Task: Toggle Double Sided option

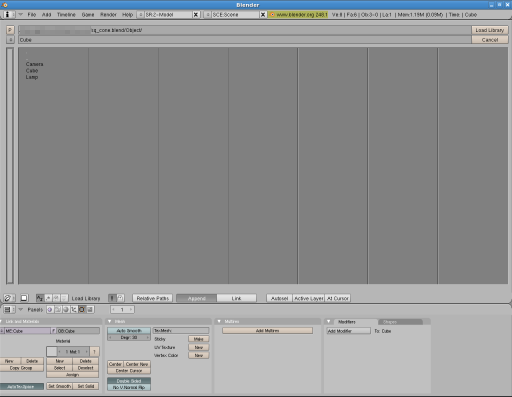Action: pos(129,381)
